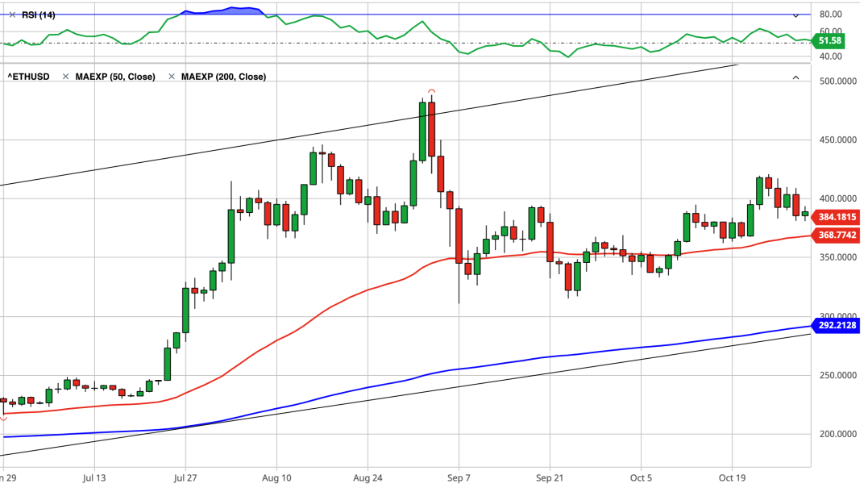Click the Sep 7 date label
Image resolution: width=868 pixels, height=492 pixels.
tap(459, 477)
